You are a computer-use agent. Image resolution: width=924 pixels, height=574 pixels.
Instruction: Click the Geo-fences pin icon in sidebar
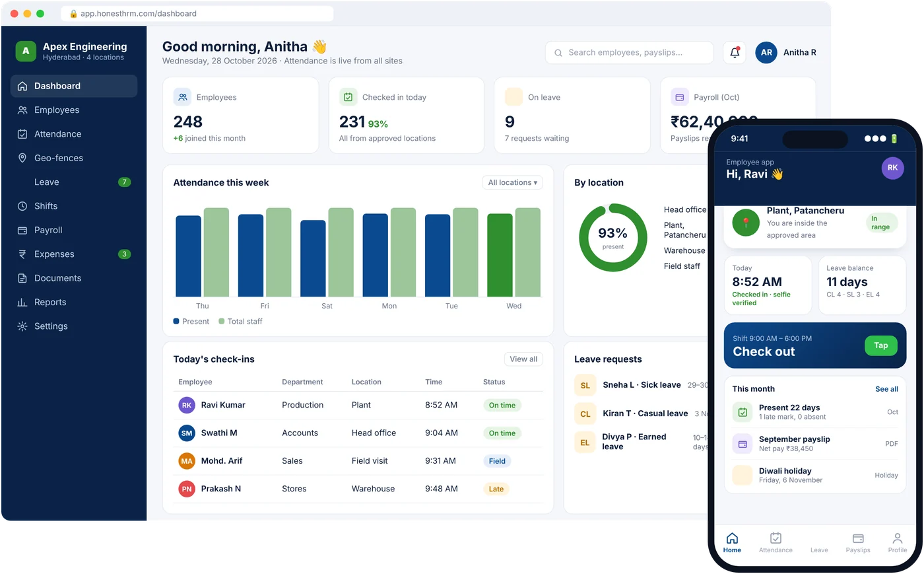(x=22, y=158)
